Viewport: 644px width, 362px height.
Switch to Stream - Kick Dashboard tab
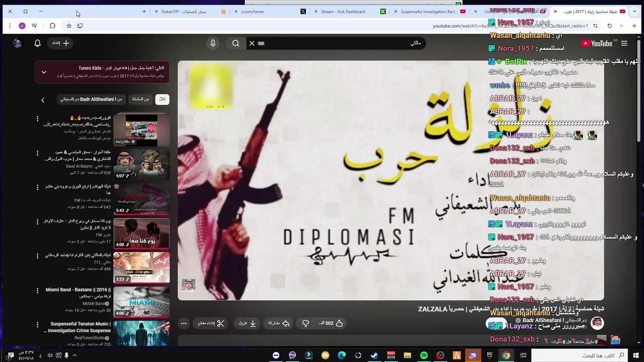point(349,12)
